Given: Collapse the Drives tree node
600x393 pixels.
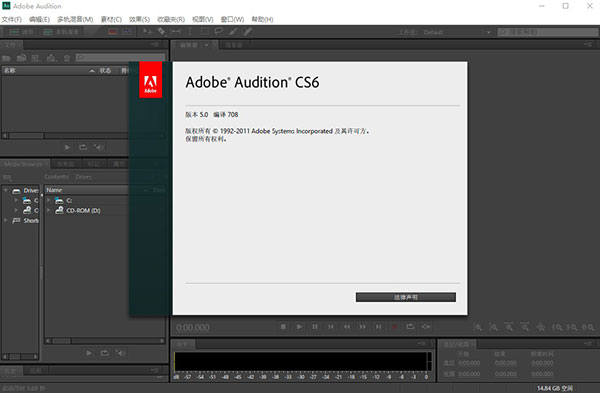Looking at the screenshot, I should (x=6, y=190).
